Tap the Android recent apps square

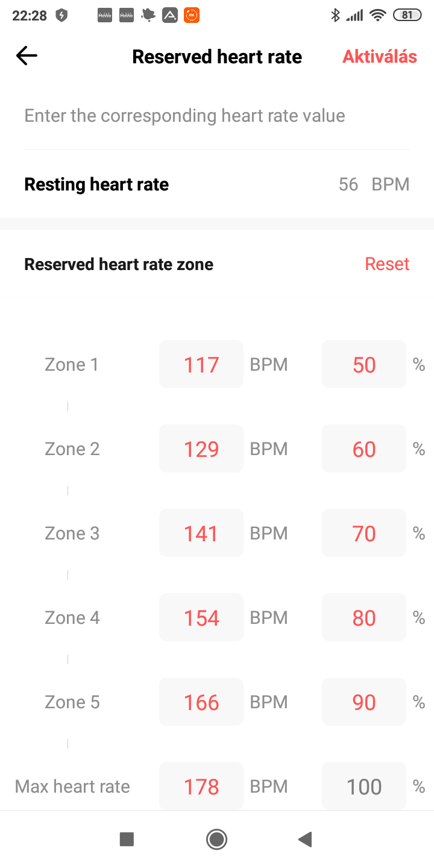[x=127, y=839]
